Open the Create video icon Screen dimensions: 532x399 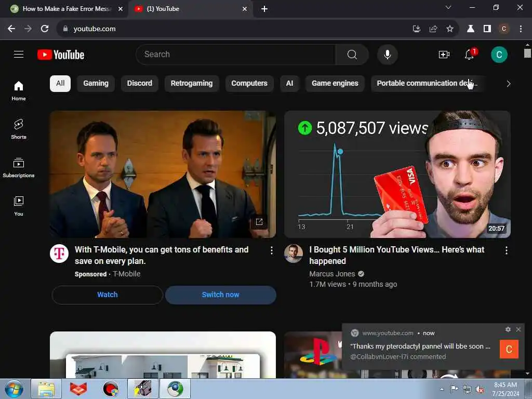point(444,54)
